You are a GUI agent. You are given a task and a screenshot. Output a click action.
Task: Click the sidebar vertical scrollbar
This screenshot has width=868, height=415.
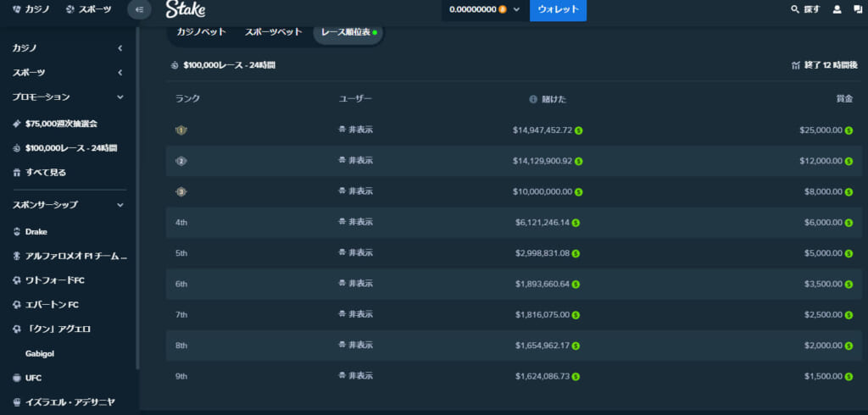tap(137, 196)
